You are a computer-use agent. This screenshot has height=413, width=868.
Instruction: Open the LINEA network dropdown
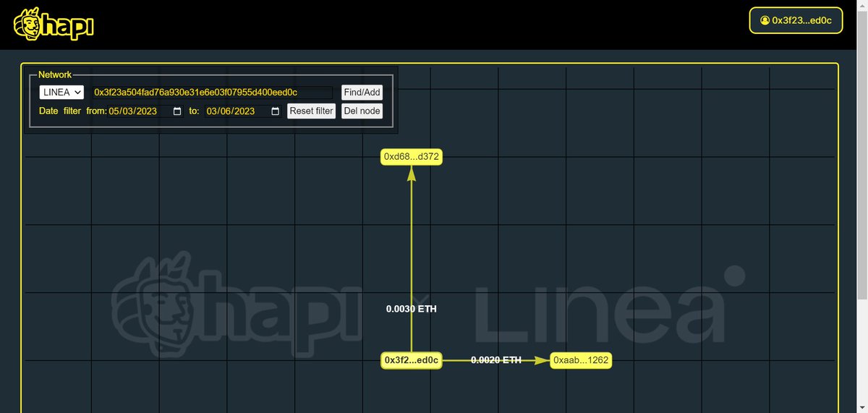point(61,93)
